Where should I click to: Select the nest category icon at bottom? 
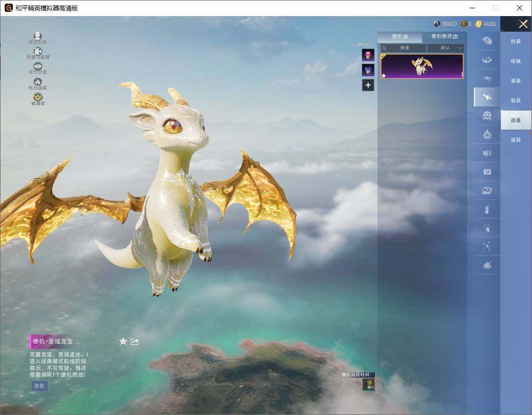click(x=487, y=265)
